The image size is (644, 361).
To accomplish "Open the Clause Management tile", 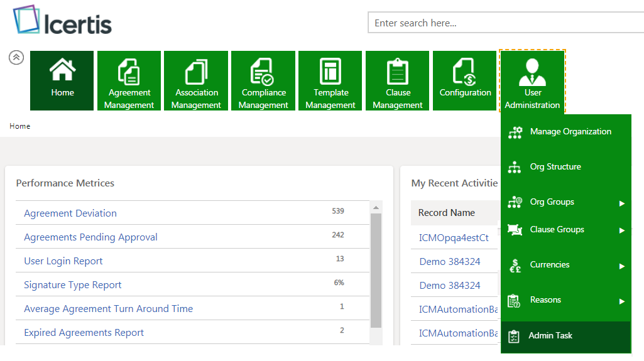I will tap(398, 80).
